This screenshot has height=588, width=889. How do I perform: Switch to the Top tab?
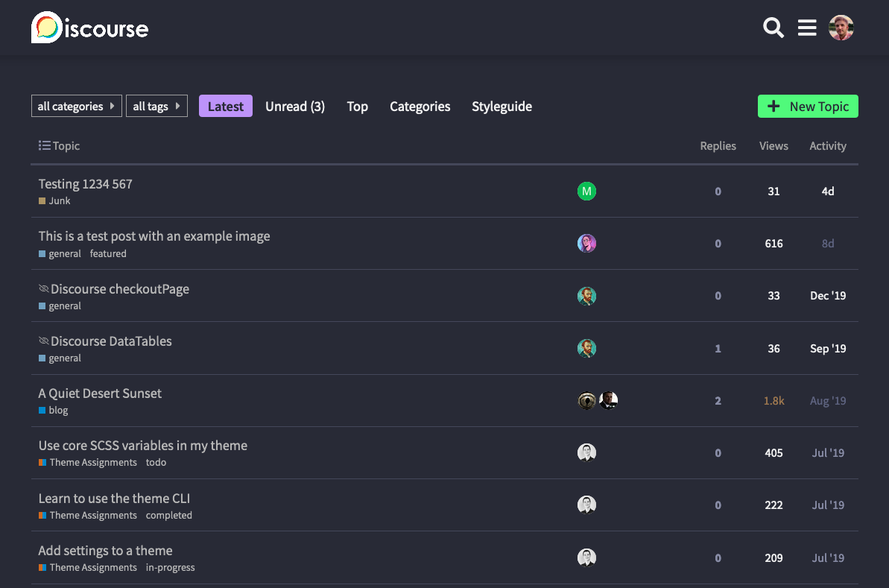coord(357,107)
